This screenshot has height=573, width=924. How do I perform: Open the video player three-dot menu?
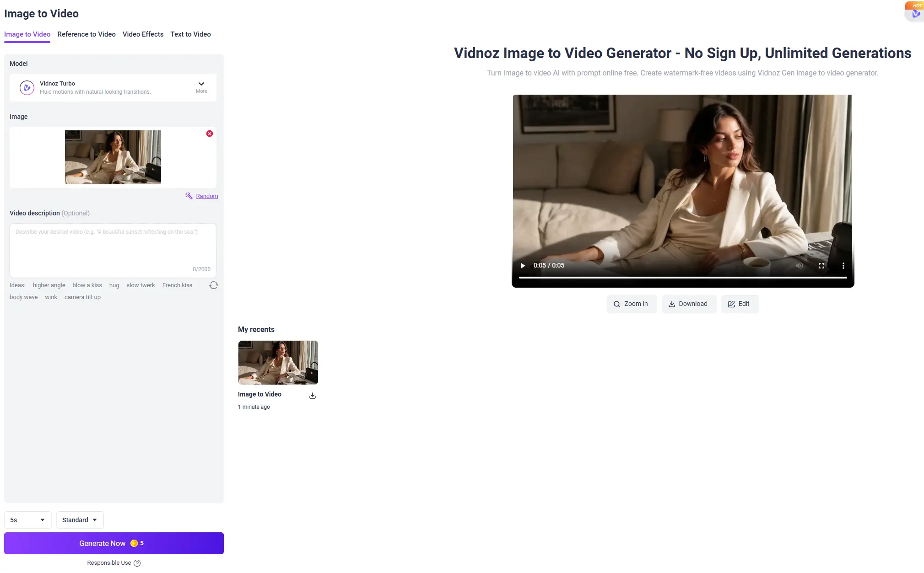click(843, 266)
